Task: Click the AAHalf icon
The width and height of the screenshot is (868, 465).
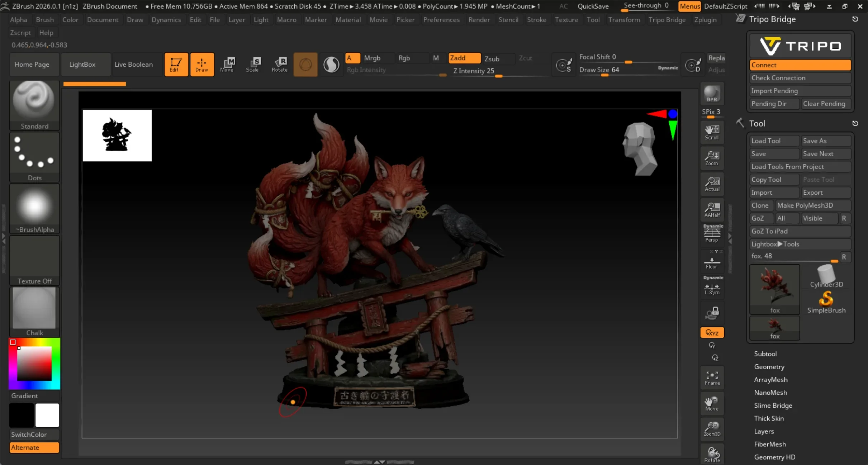Action: 712,210
